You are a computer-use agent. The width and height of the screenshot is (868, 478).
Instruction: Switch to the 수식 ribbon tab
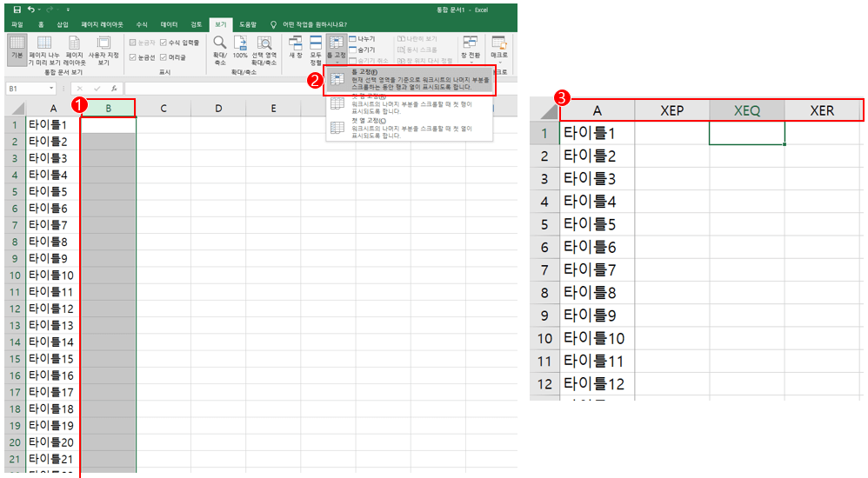click(142, 24)
